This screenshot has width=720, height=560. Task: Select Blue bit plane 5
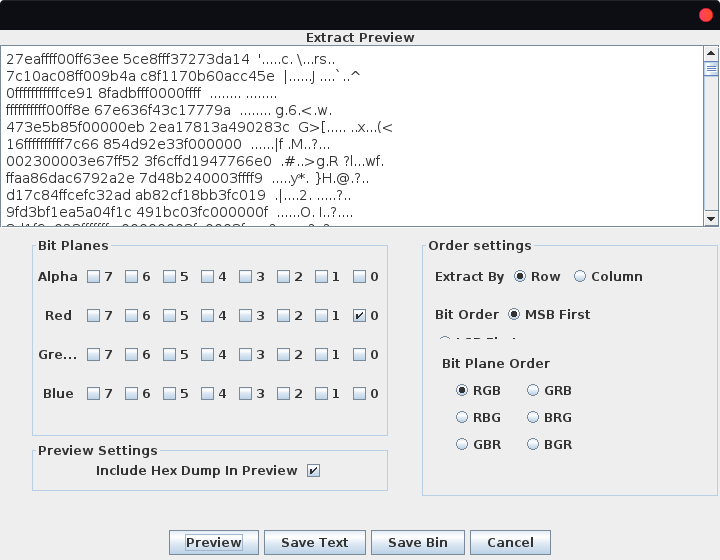[x=170, y=393]
